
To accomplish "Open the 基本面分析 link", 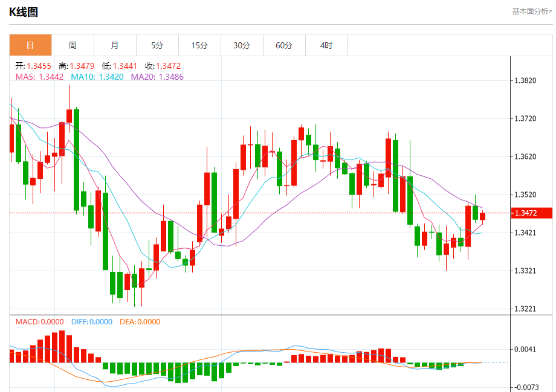I will pos(532,11).
